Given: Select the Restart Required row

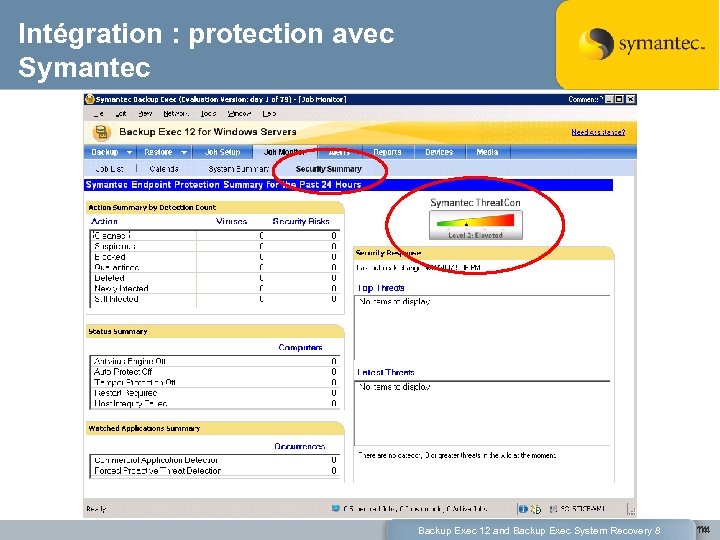Looking at the screenshot, I should click(x=215, y=393).
